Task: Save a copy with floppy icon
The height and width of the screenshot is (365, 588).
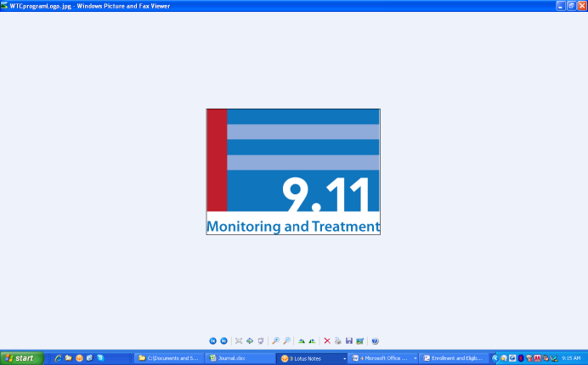Action: click(x=348, y=340)
